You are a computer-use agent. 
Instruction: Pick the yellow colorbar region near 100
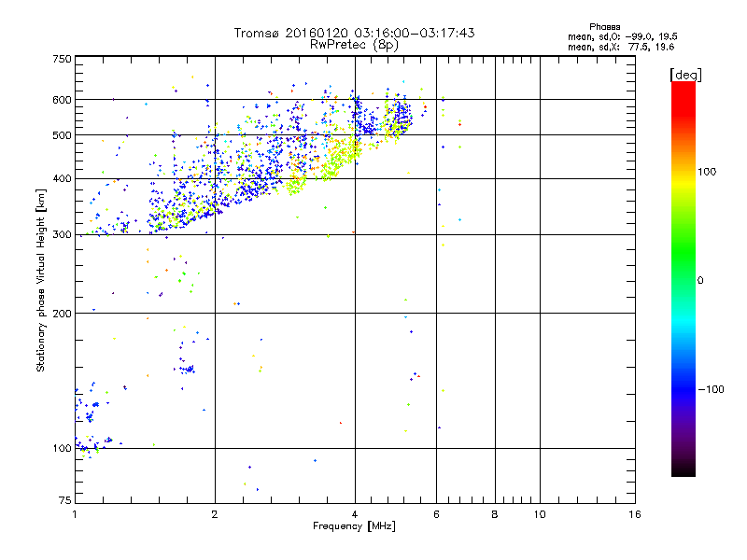point(683,173)
